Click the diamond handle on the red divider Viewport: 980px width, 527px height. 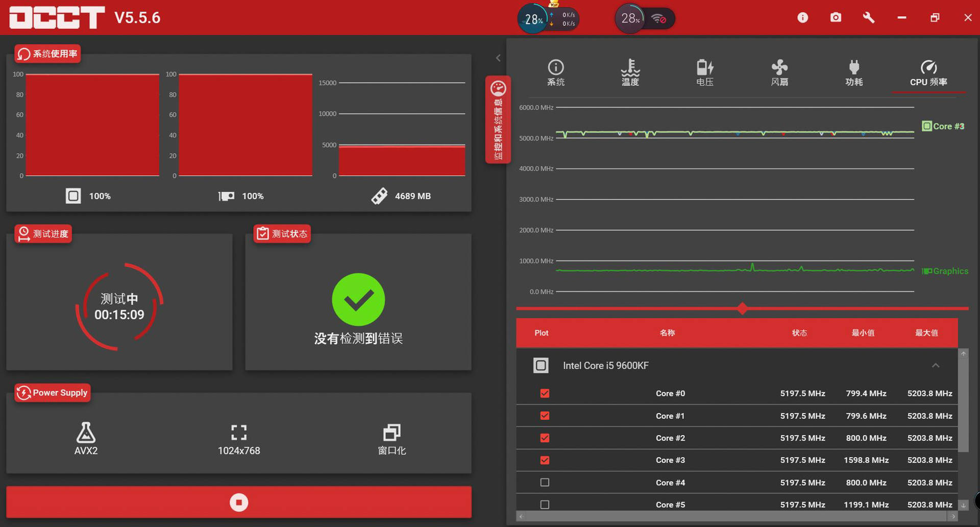click(x=743, y=308)
